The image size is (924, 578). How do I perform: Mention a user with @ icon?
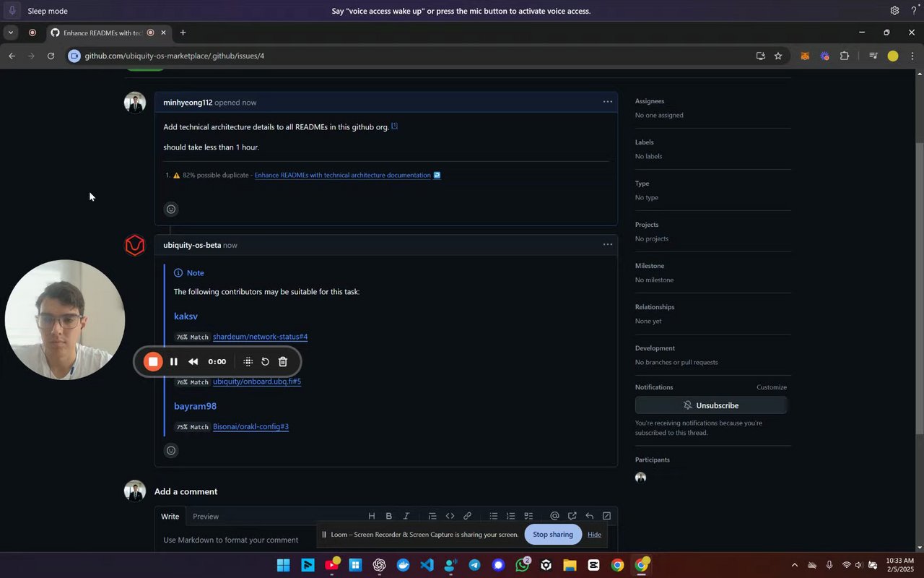554,516
